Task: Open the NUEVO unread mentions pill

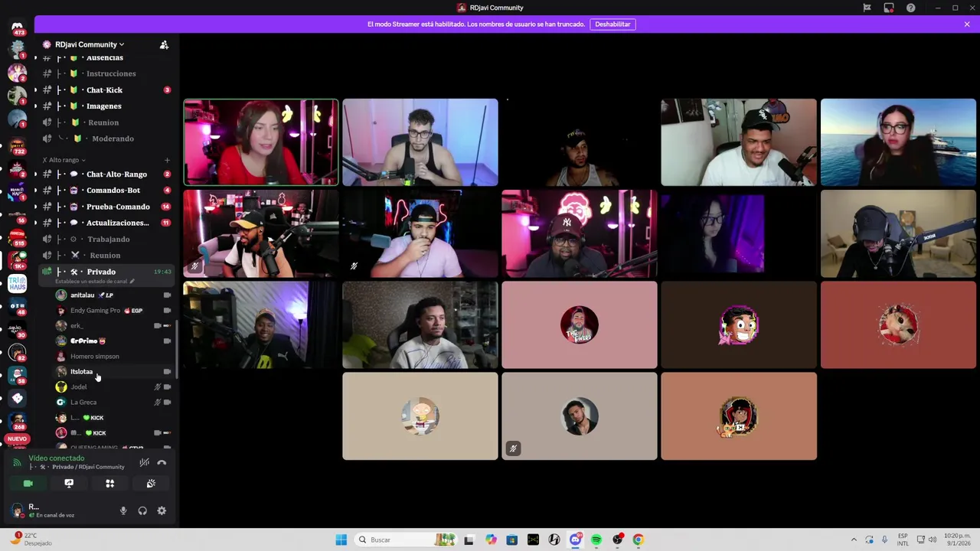Action: point(17,439)
